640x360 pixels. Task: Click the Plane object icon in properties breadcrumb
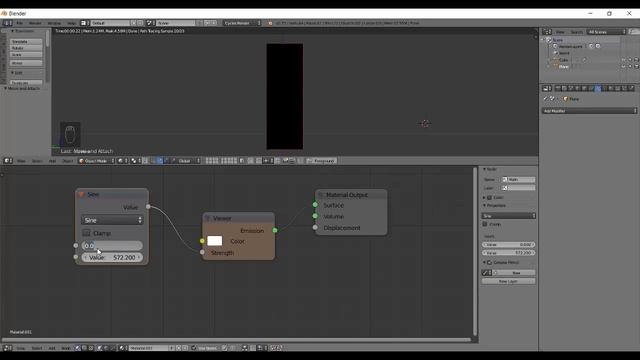point(566,99)
